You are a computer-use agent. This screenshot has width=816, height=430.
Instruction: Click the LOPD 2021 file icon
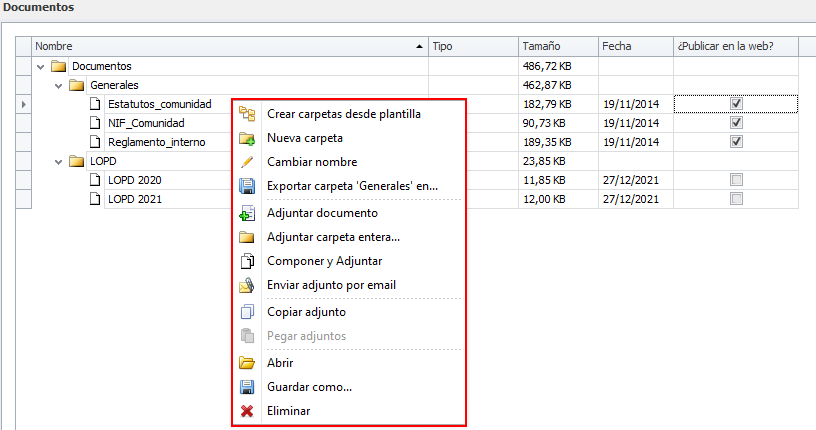[x=95, y=199]
